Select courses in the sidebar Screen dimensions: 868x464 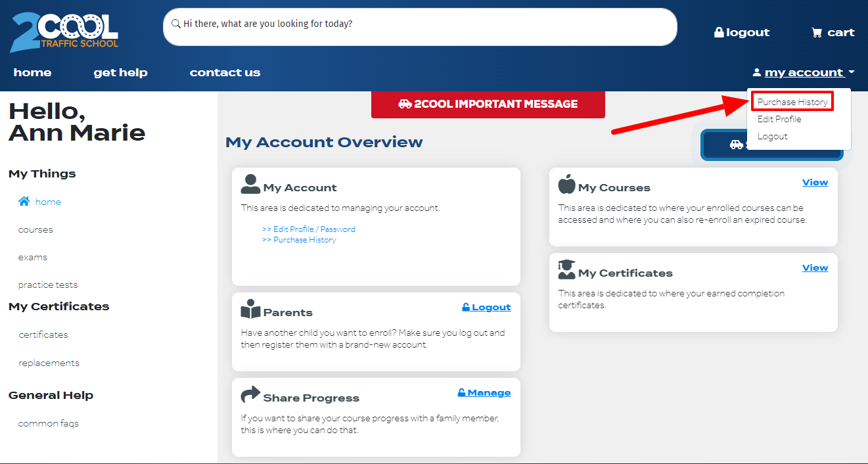(35, 229)
